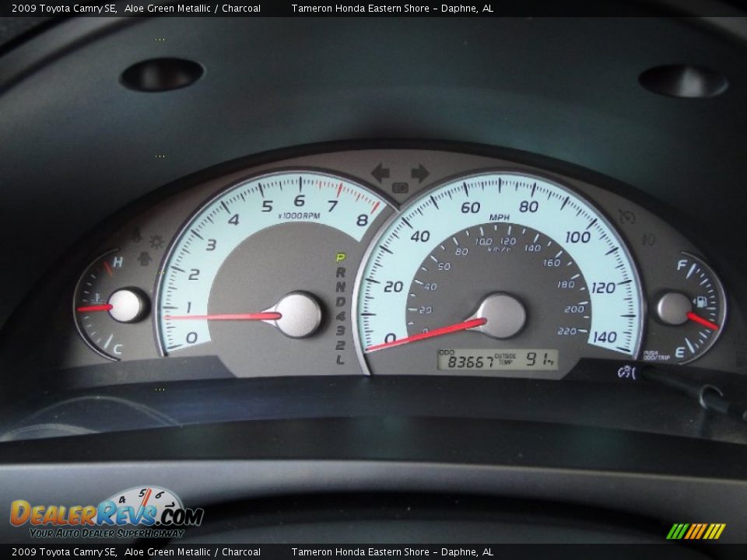This screenshot has height=560, width=747.
Task: Click the 7 on the tachometer
Action: [x=332, y=205]
